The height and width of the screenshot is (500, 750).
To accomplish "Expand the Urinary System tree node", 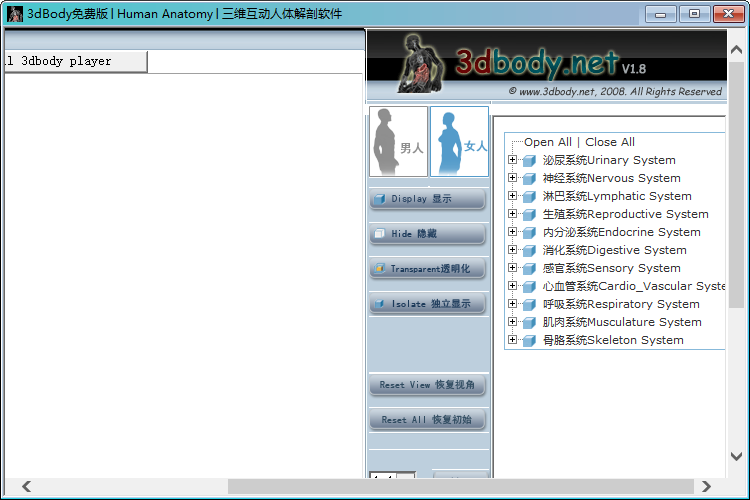I will pyautogui.click(x=512, y=160).
